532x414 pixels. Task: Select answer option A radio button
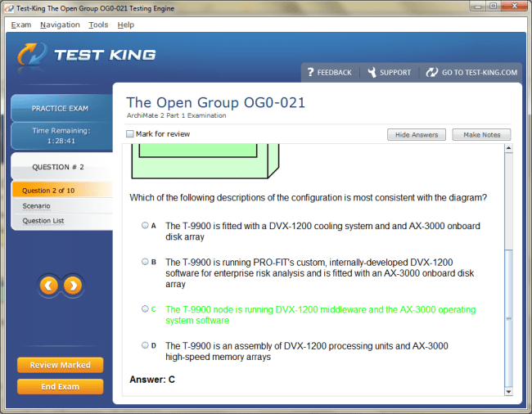(x=145, y=226)
